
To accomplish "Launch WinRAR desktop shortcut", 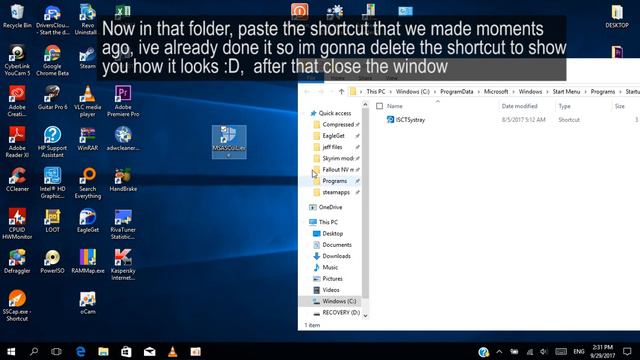I will point(87,139).
